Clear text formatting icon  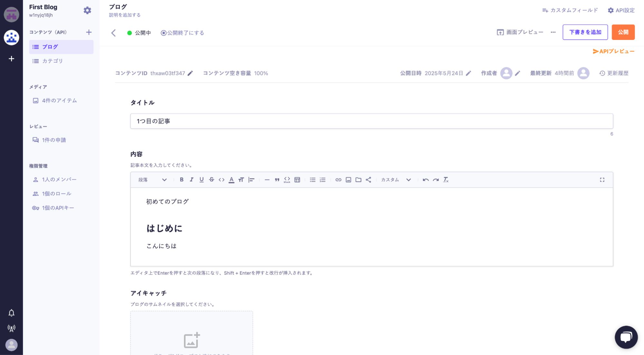coord(446,180)
